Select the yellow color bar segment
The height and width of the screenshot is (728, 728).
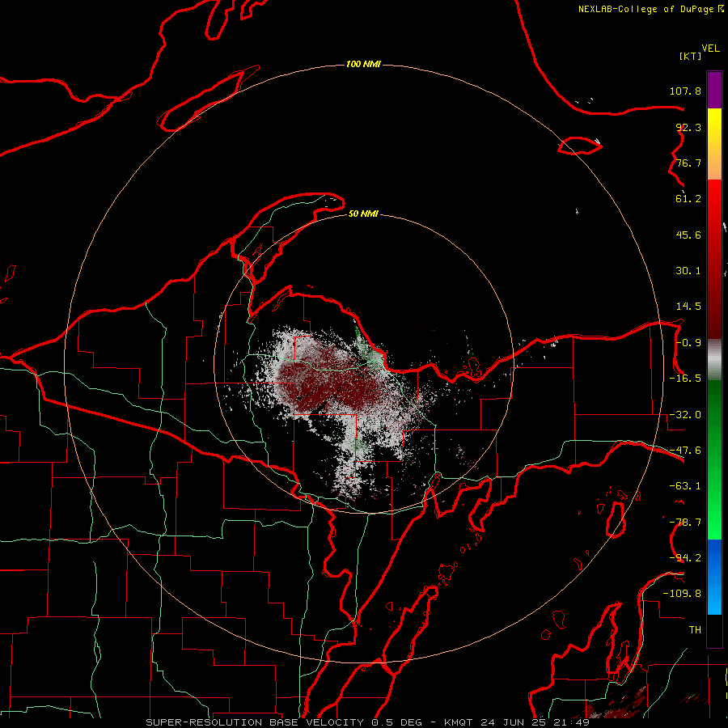point(714,126)
